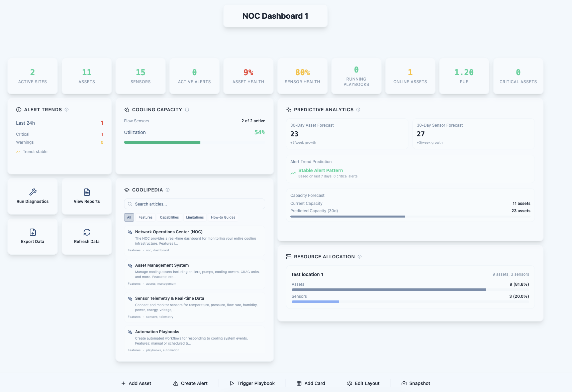Click the Stable Alert Pattern text
The image size is (572, 392).
coord(320,170)
